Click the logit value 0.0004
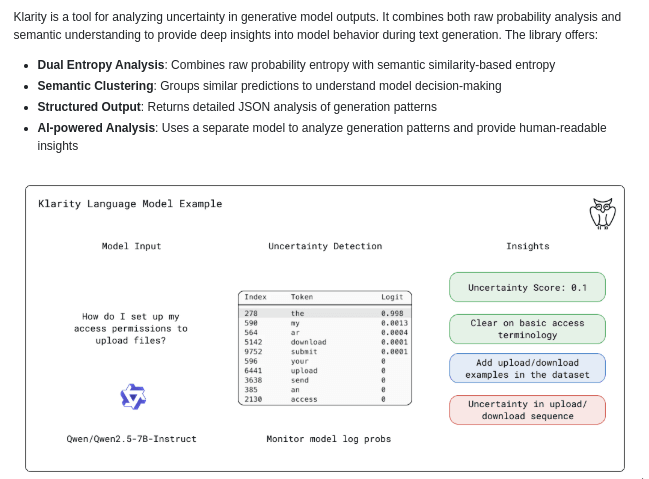Viewport: 649px width, 479px height. 394,332
